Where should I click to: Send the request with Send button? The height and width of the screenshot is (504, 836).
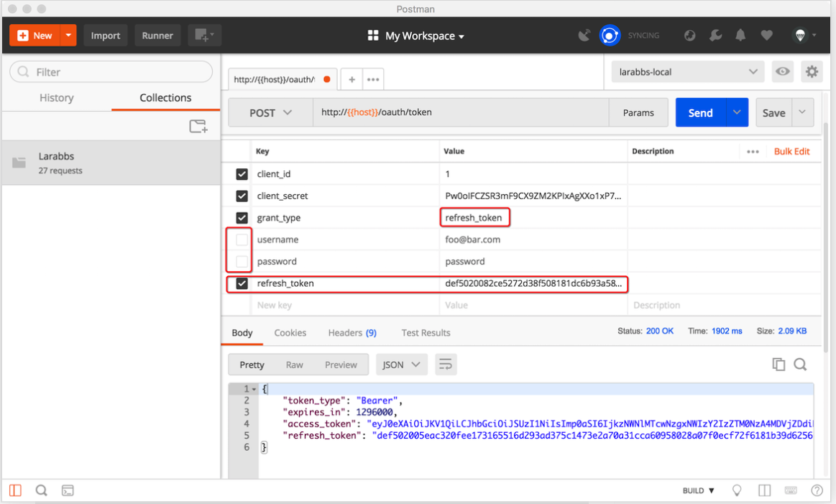pos(701,113)
